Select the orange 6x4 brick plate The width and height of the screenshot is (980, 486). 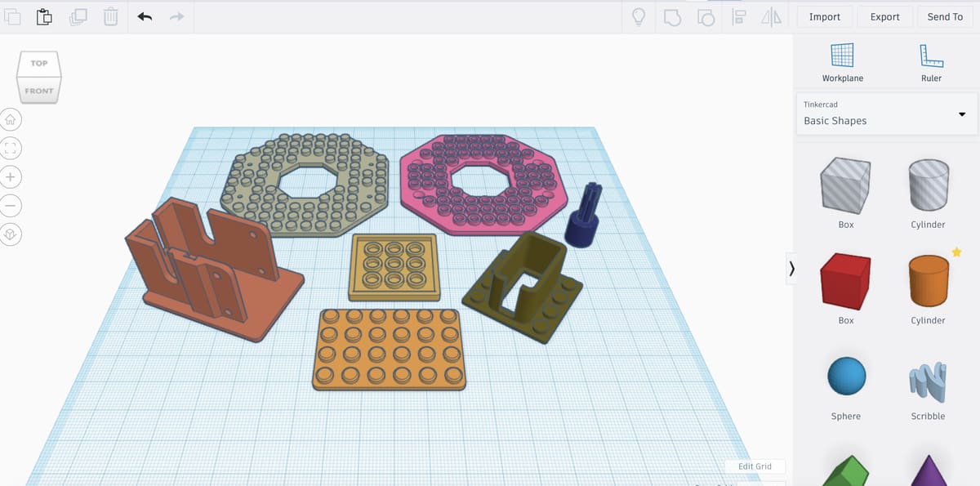tap(388, 349)
